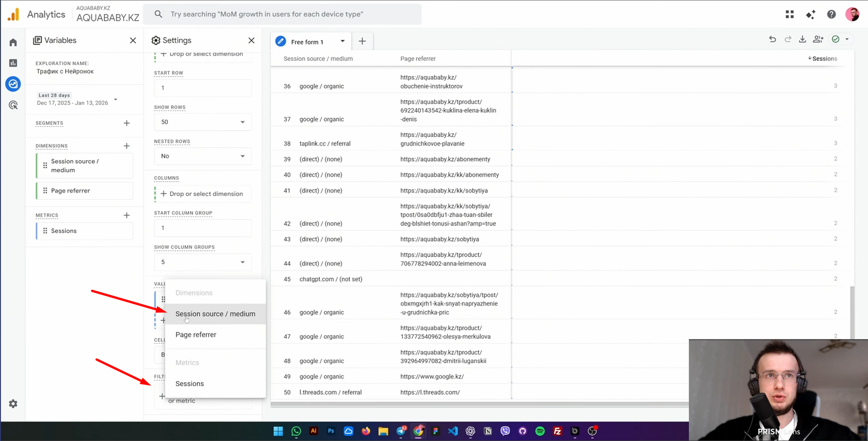This screenshot has width=868, height=441.
Task: Open the Home section in the left sidebar
Action: pyautogui.click(x=13, y=42)
